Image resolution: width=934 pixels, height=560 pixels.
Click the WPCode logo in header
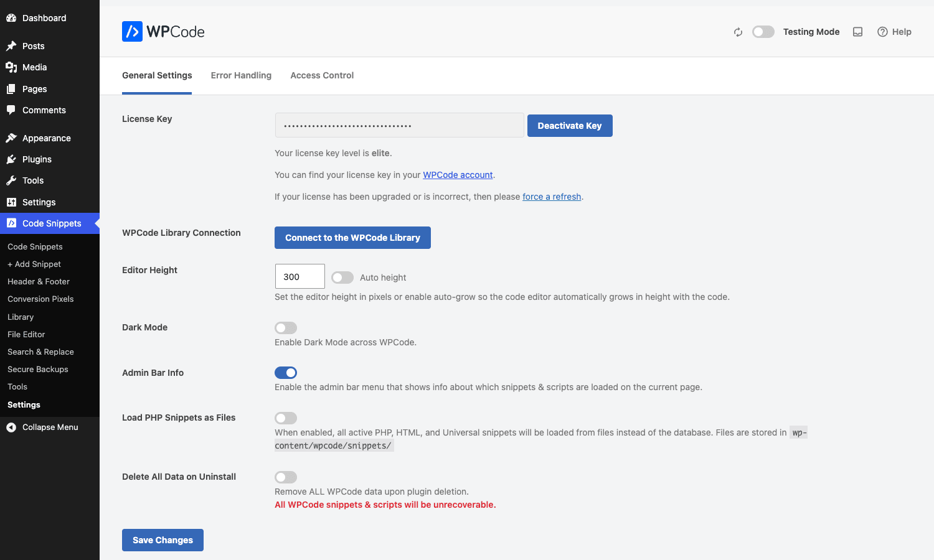163,32
